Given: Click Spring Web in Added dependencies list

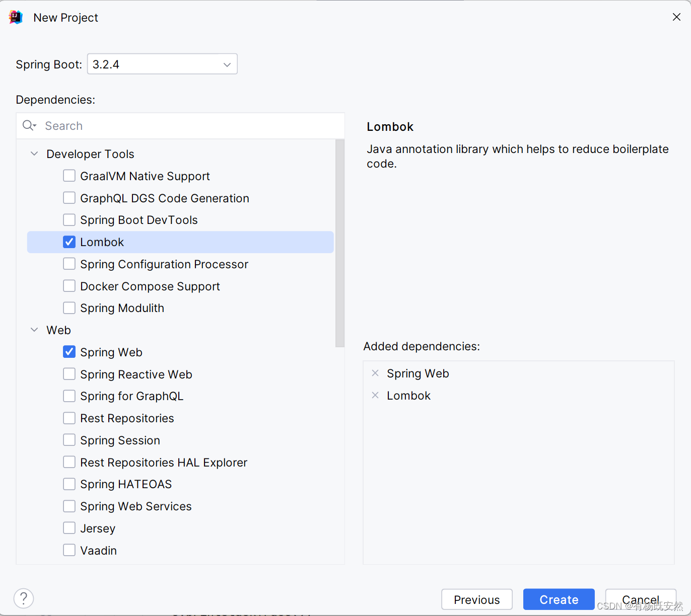Looking at the screenshot, I should pyautogui.click(x=418, y=373).
